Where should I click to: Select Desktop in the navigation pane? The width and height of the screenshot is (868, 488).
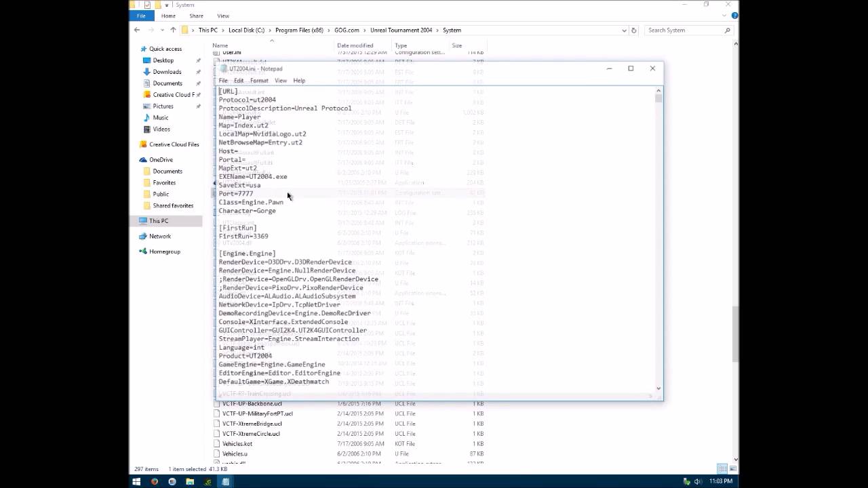pos(163,60)
